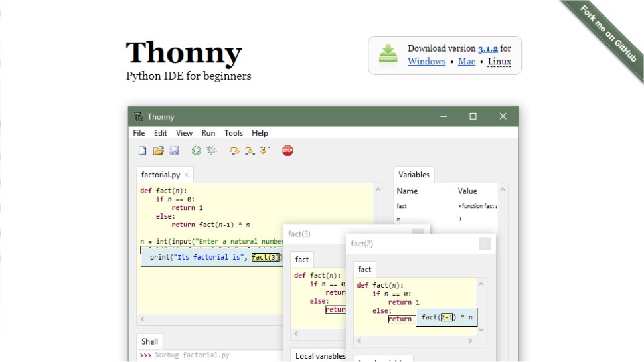Click the Step into toolbar icon
The height and width of the screenshot is (362, 644).
point(250,151)
